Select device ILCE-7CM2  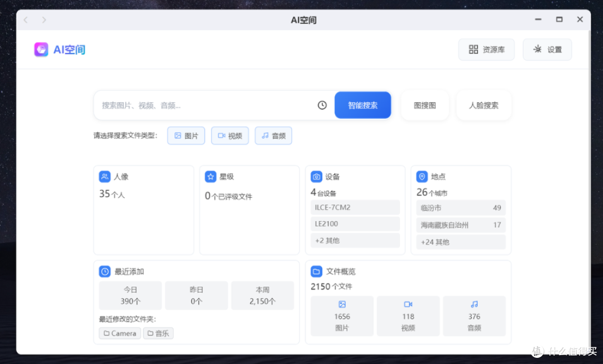click(x=355, y=208)
